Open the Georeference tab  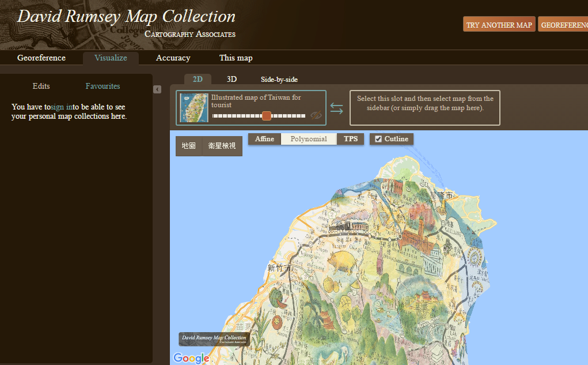[x=41, y=58]
